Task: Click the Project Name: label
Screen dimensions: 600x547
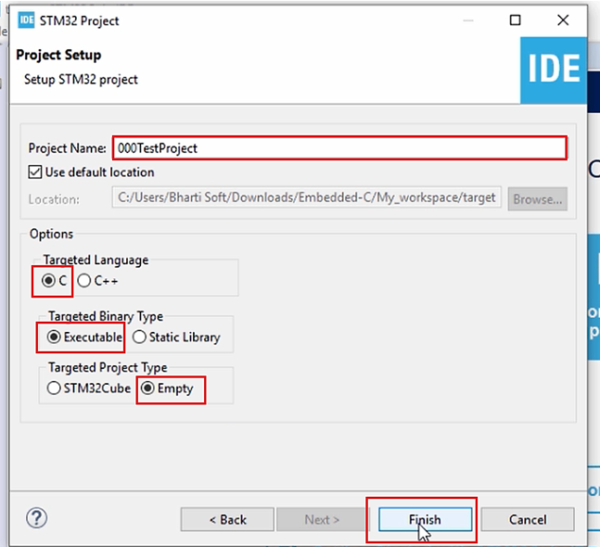Action: click(67, 148)
